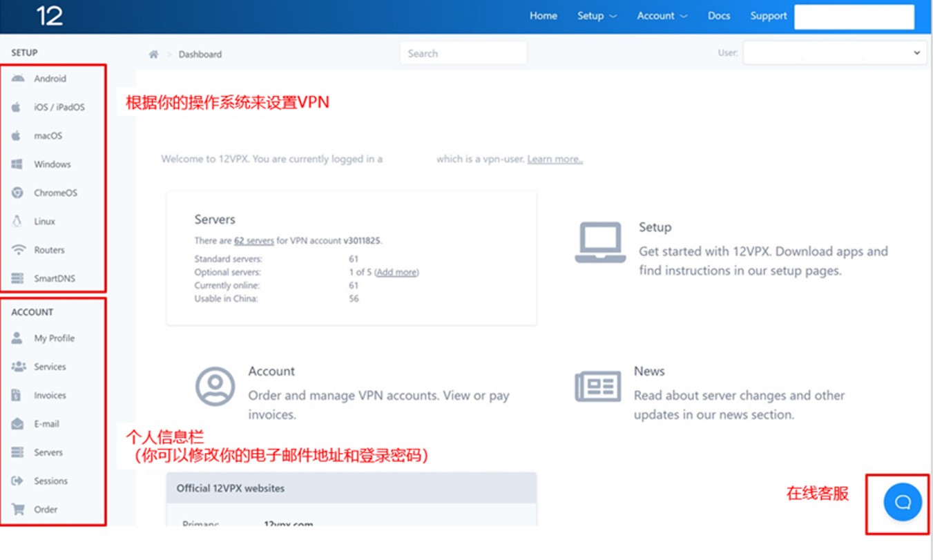Go to Home in top navigation

544,16
